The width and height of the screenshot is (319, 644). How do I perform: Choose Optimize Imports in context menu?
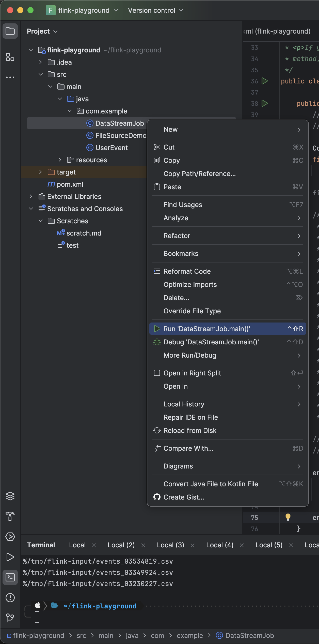228,285
